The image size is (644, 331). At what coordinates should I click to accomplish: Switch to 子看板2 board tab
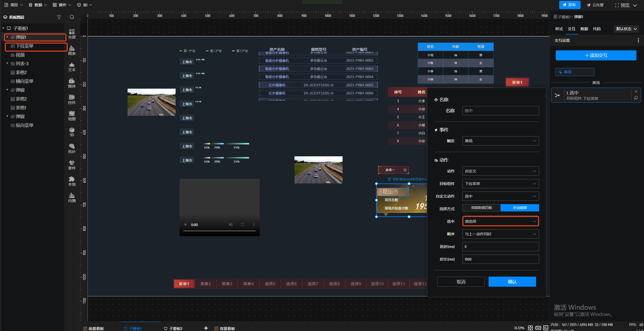point(176,328)
